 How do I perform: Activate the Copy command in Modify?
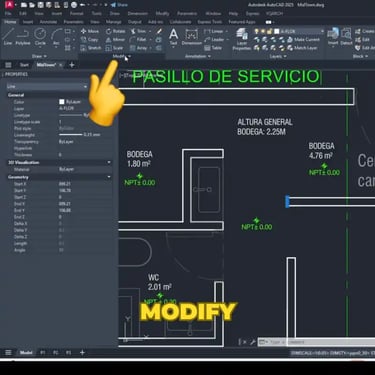pos(89,39)
